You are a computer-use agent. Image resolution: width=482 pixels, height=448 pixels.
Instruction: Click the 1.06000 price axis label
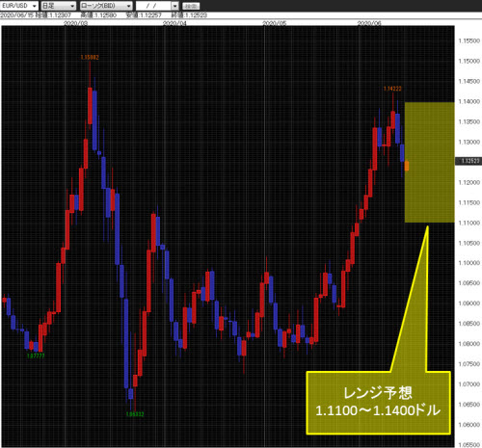[469, 425]
